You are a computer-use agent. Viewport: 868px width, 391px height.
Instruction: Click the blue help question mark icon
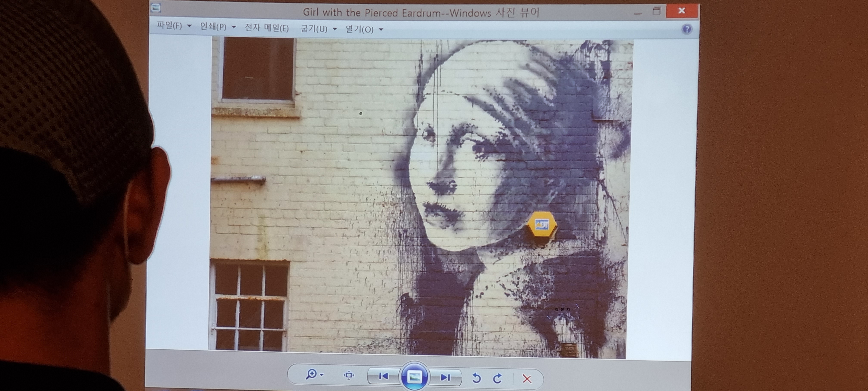tap(687, 29)
